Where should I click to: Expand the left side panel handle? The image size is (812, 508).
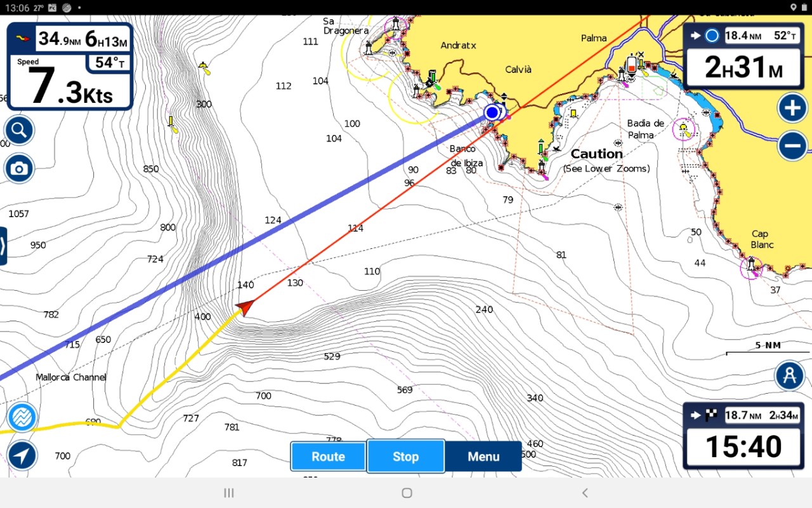(3, 246)
